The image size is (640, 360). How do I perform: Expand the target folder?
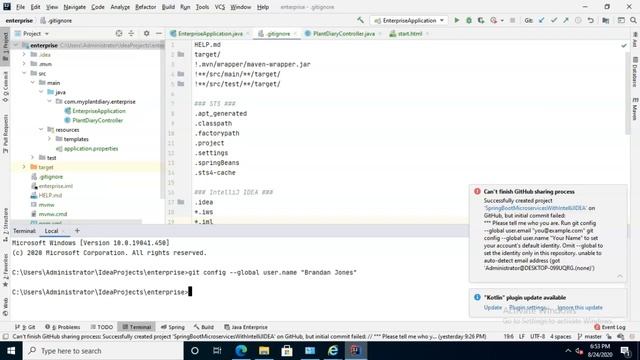(x=24, y=167)
